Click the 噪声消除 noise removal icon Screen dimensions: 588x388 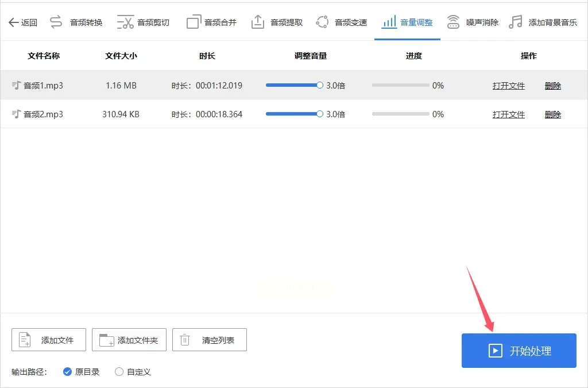pos(453,22)
